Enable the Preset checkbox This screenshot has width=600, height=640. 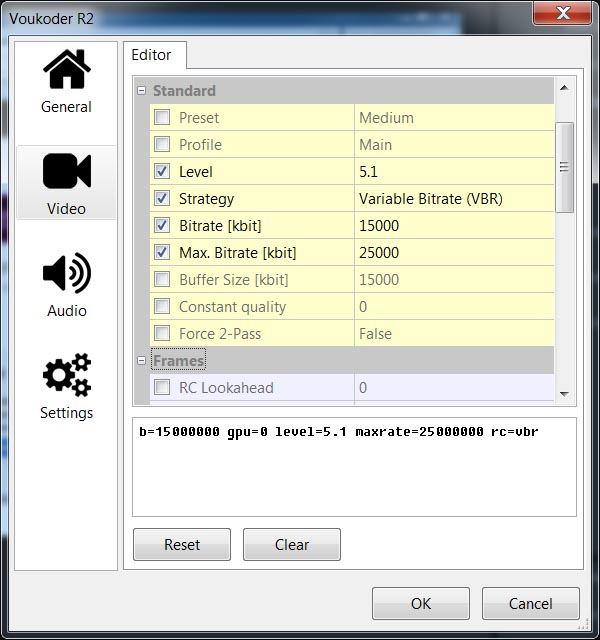point(162,118)
